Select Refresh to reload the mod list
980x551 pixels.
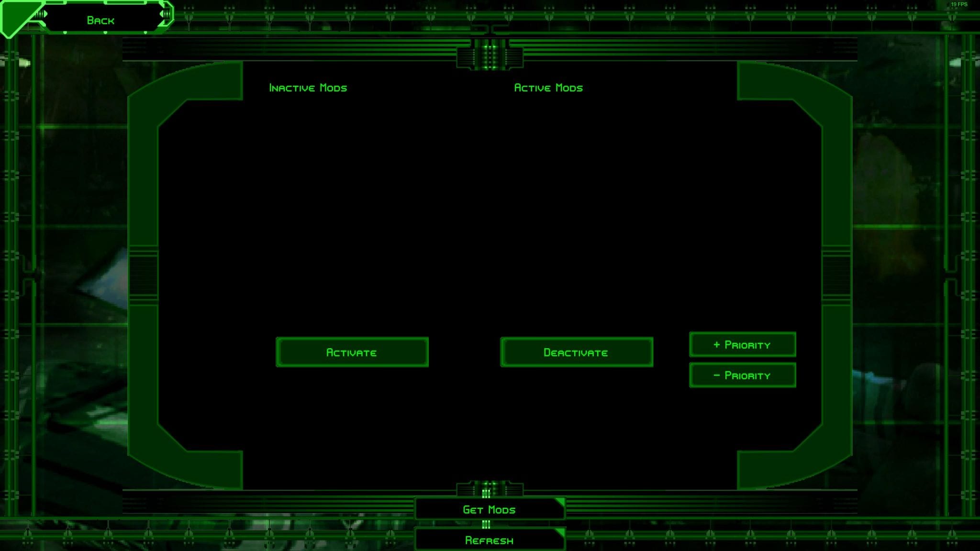(x=489, y=540)
